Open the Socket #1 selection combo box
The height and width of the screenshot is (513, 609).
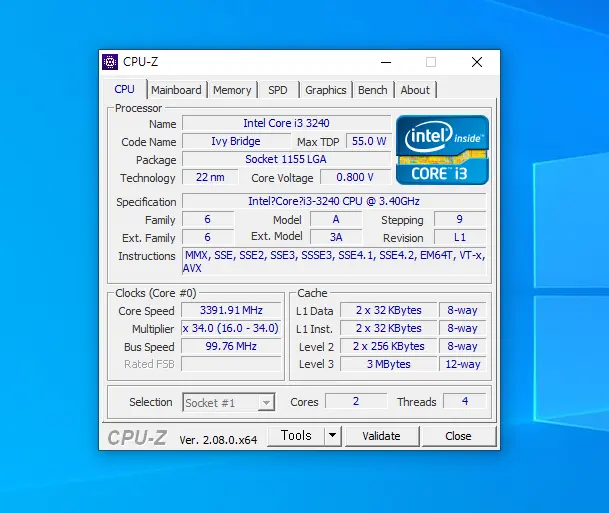(x=229, y=402)
